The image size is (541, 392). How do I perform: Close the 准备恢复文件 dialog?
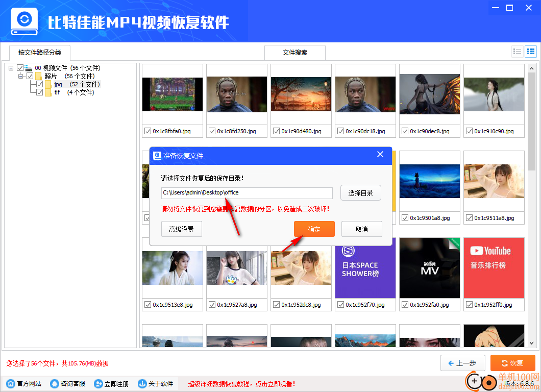[x=380, y=155]
